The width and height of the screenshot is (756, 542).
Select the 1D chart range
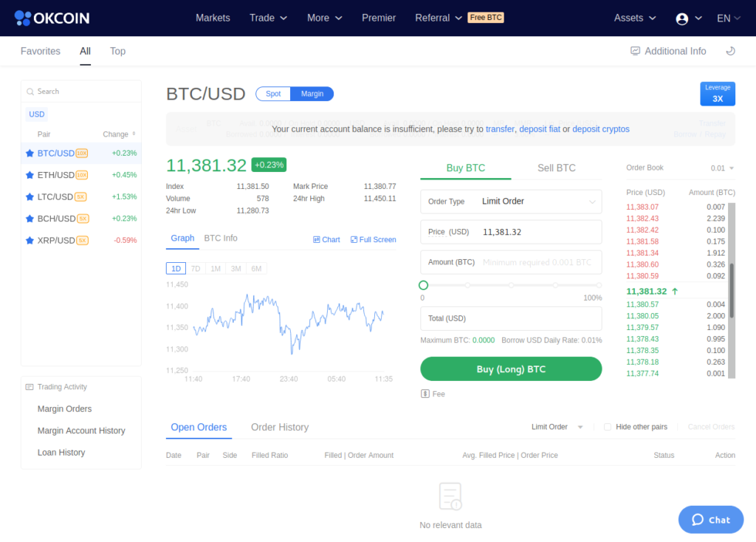click(x=176, y=269)
